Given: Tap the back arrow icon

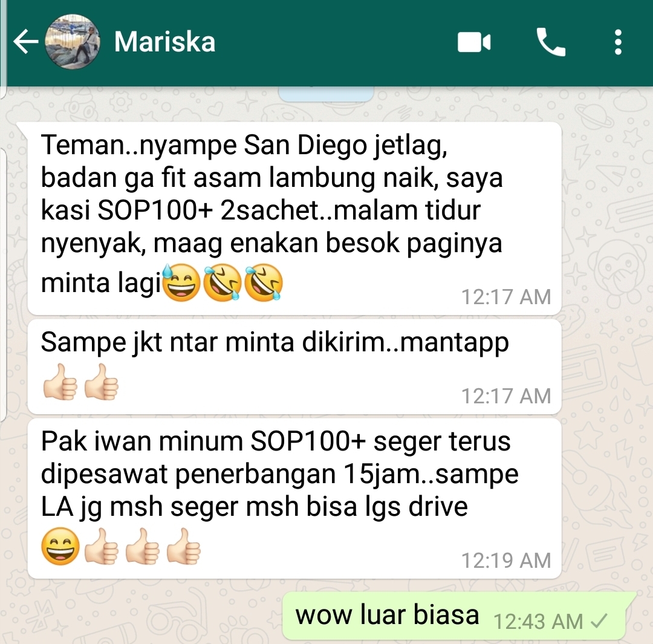Looking at the screenshot, I should (26, 42).
